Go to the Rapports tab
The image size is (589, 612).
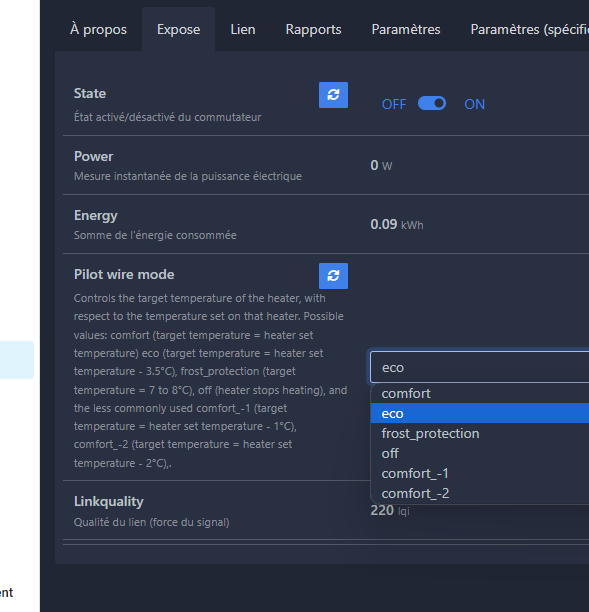[x=313, y=30]
